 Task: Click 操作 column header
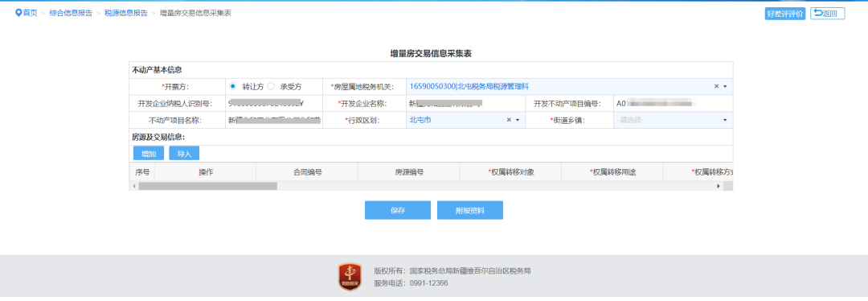206,172
